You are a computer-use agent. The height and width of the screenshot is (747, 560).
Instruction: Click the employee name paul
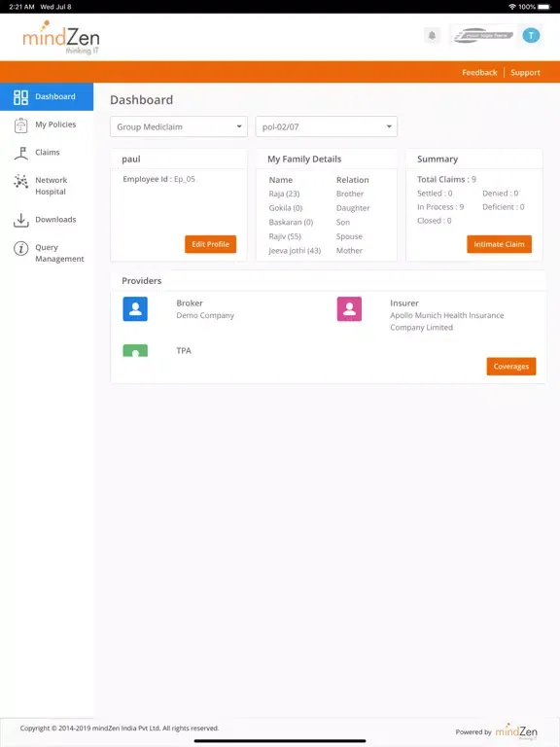(x=131, y=160)
